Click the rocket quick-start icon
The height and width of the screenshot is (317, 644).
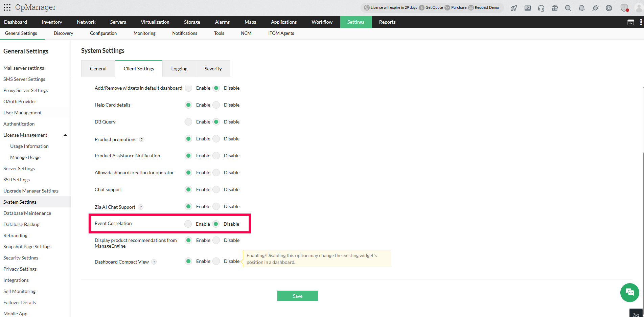click(x=514, y=8)
